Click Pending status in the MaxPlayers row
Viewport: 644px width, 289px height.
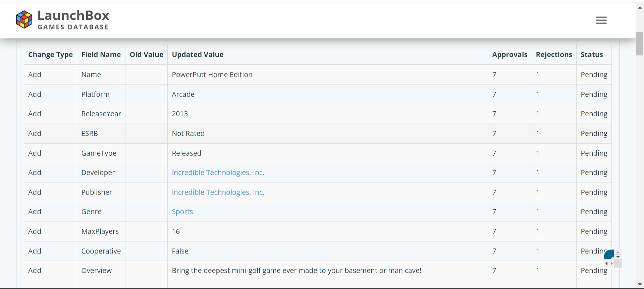point(594,231)
